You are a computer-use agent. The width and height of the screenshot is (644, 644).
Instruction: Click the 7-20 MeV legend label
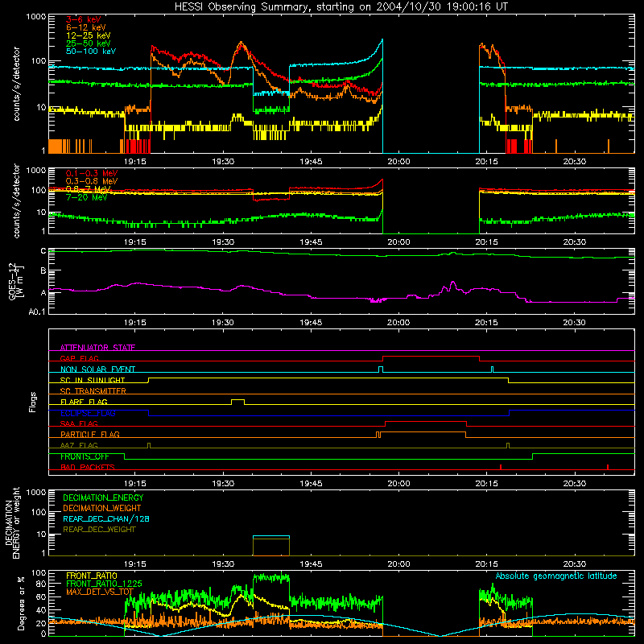coord(87,197)
